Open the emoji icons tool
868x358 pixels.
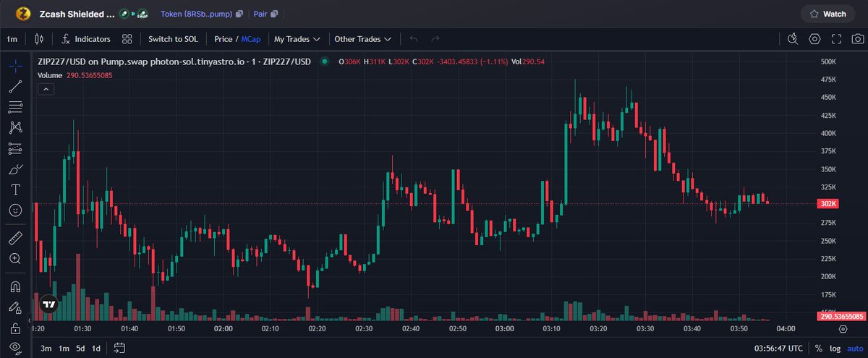15,210
